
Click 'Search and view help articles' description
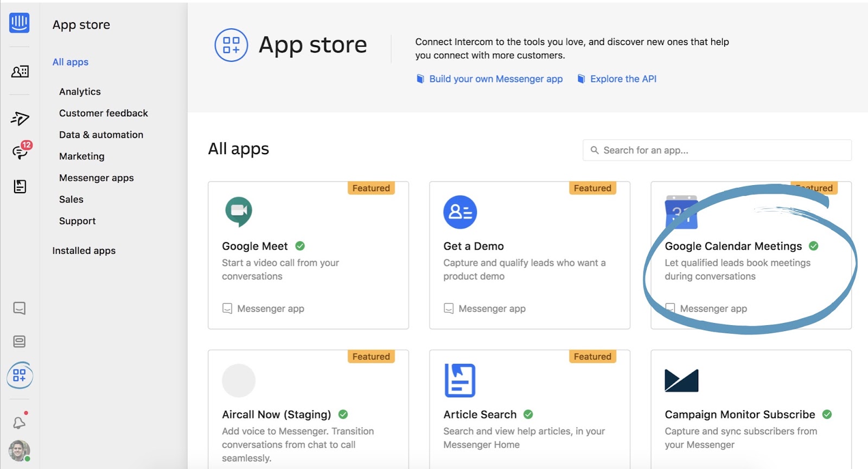click(524, 438)
